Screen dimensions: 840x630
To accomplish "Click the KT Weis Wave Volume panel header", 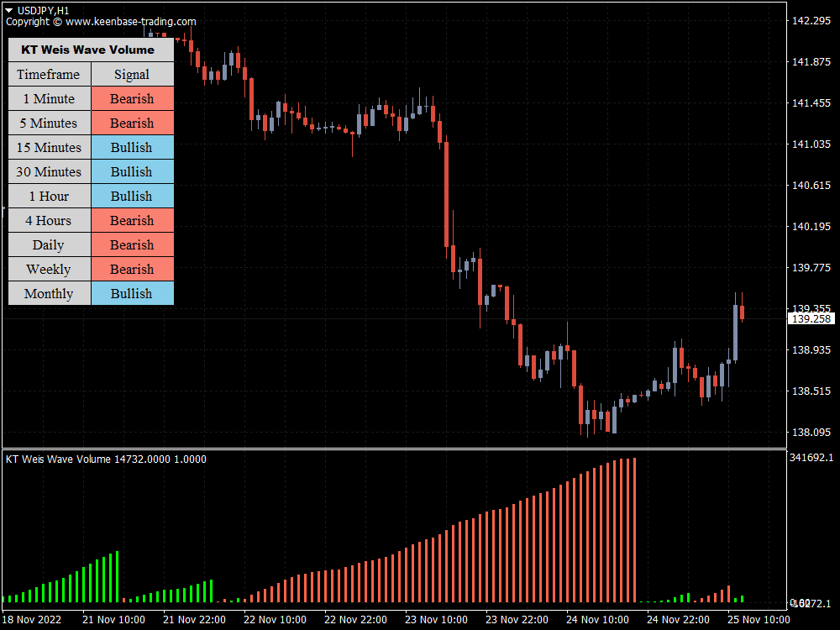I will (91, 50).
